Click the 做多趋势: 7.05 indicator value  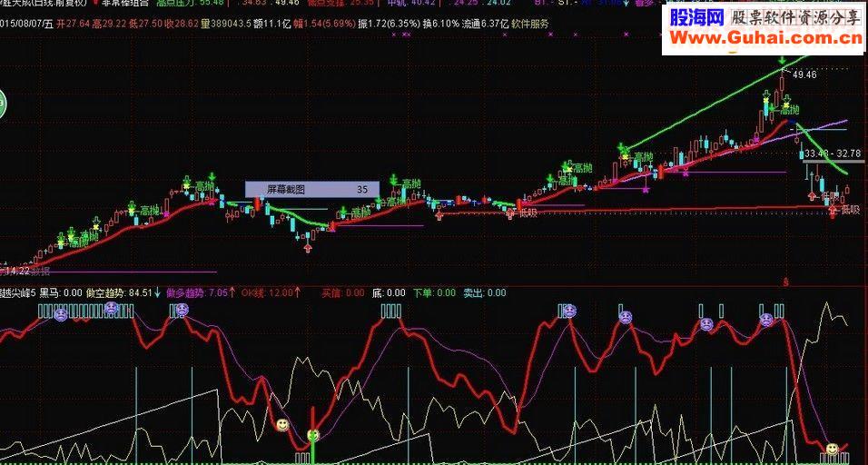196,292
